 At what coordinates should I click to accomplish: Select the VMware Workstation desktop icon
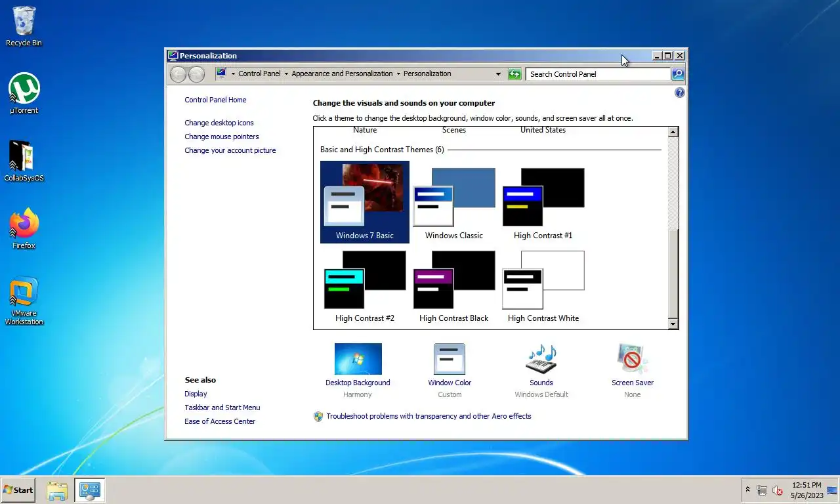pos(24,301)
